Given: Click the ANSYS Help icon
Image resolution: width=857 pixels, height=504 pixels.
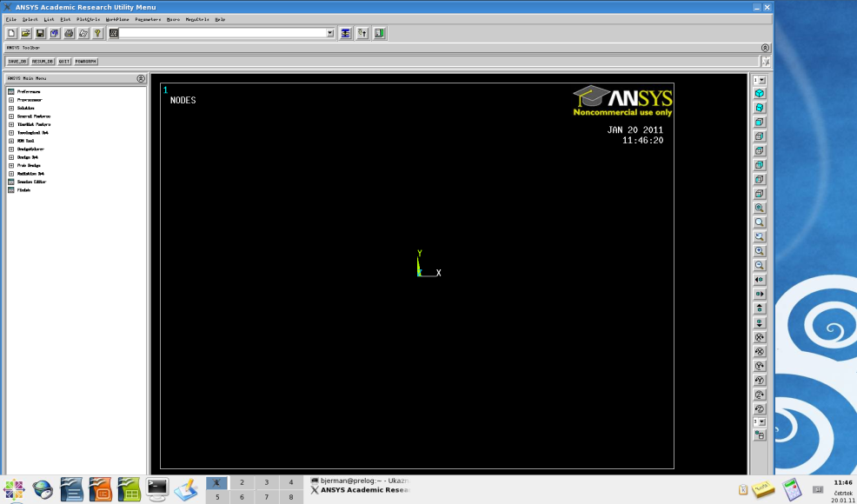Looking at the screenshot, I should (96, 32).
